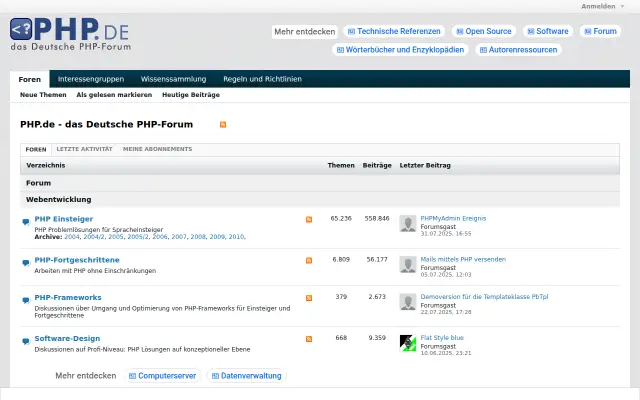Viewport: 640px width, 400px height.
Task: Open Wissenssammlung in navigation bar
Action: [x=173, y=79]
